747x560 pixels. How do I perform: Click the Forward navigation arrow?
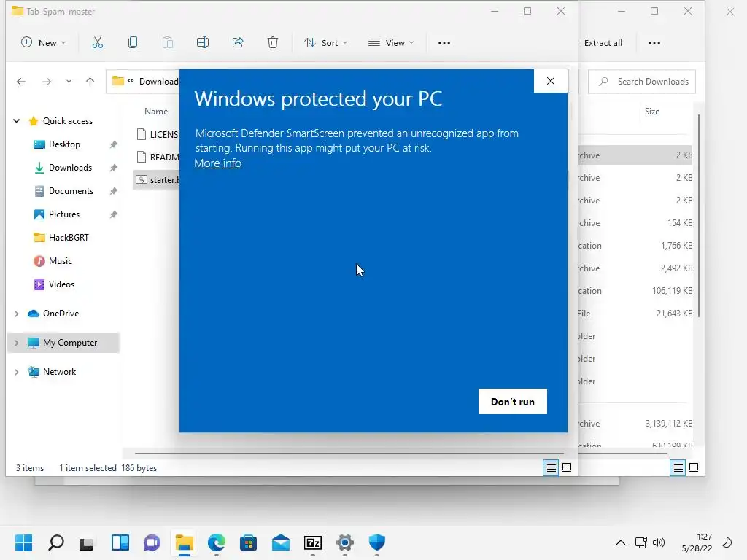46,82
